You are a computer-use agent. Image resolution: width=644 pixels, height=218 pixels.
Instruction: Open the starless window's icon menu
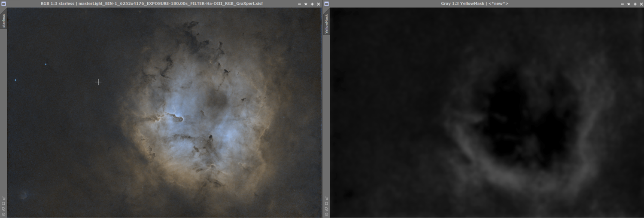pyautogui.click(x=3, y=3)
